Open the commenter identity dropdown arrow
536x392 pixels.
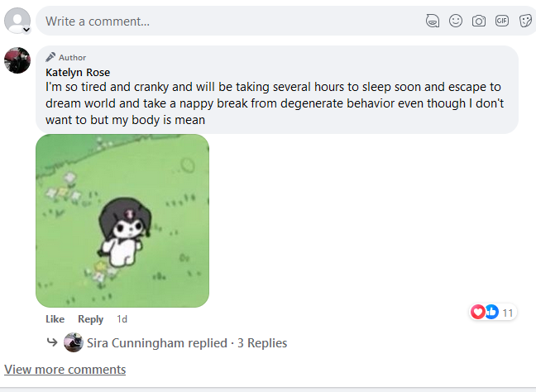26,29
